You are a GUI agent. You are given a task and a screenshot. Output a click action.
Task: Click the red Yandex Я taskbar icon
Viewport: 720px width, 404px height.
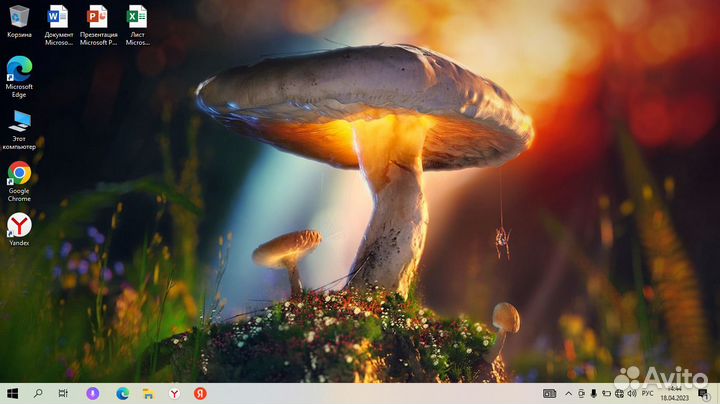(200, 394)
